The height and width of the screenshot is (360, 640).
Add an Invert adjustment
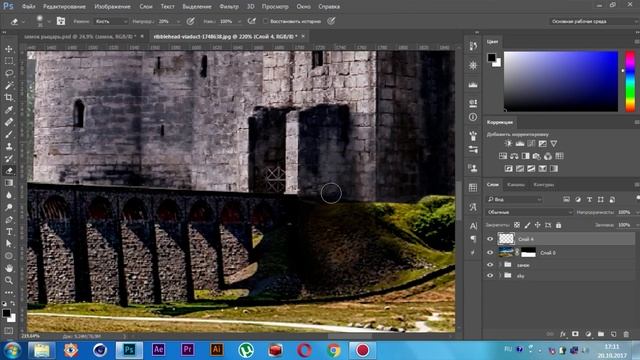tap(509, 169)
